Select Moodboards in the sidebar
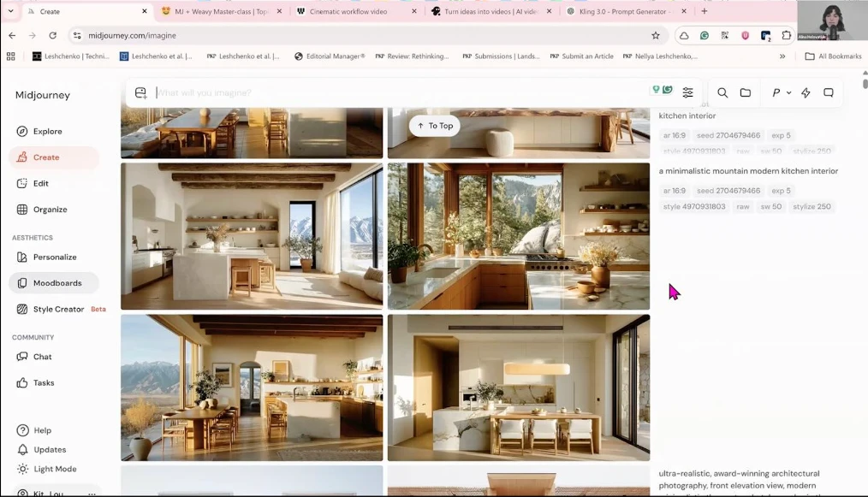This screenshot has width=868, height=497. (x=56, y=283)
